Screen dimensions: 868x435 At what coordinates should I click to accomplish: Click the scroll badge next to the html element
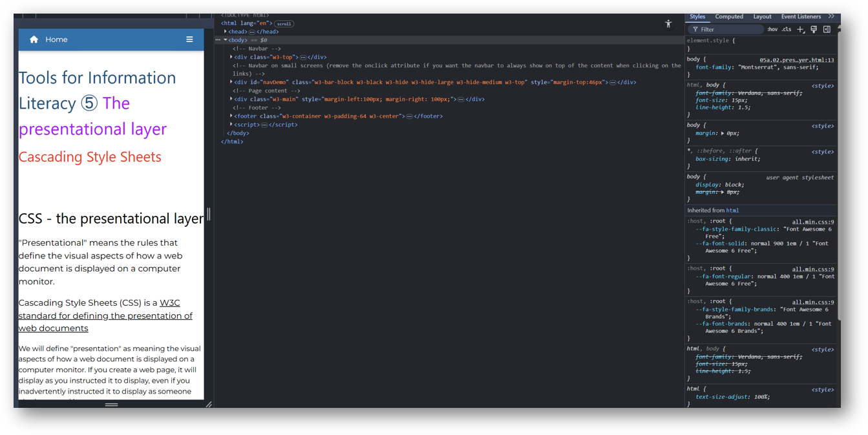coord(284,23)
